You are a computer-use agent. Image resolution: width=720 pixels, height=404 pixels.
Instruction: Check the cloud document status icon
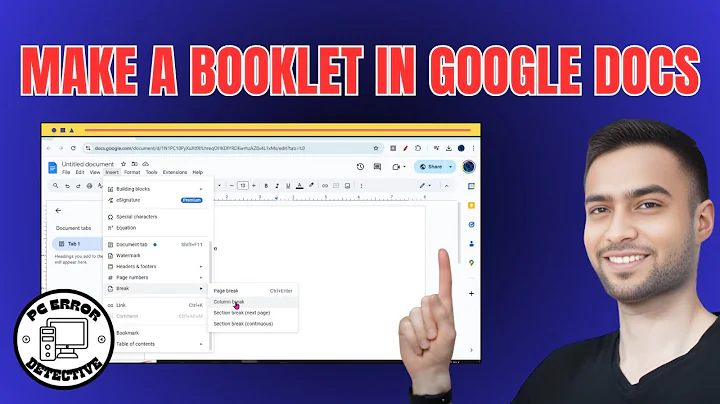(146, 164)
